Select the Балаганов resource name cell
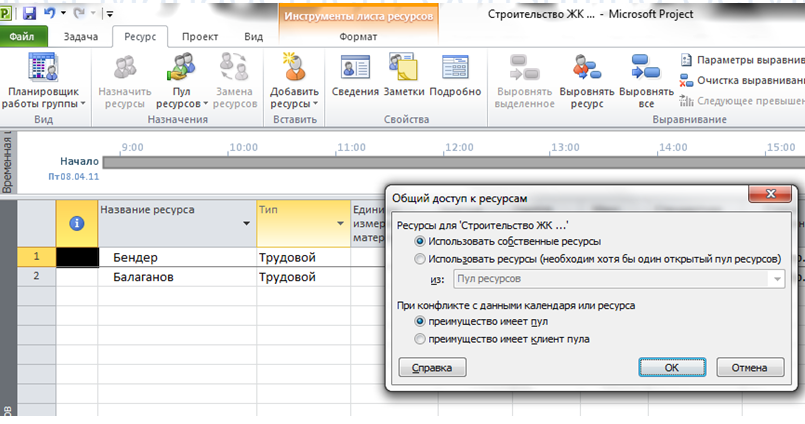Screen dimensions: 805x424 (177, 277)
